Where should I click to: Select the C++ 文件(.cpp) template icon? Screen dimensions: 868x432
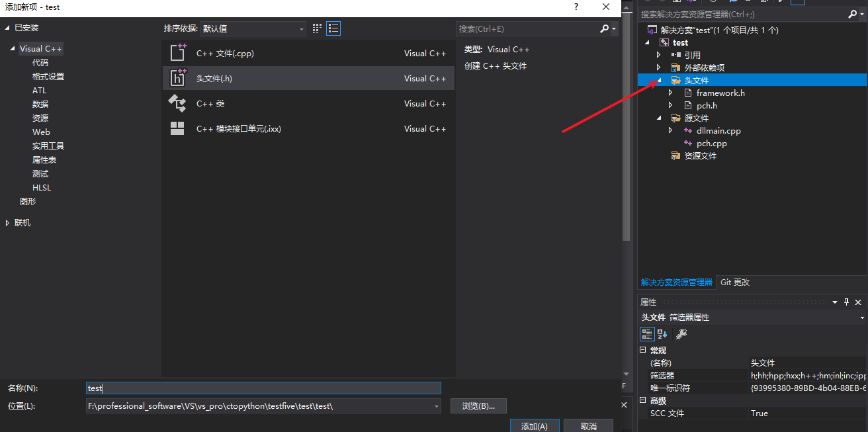pyautogui.click(x=178, y=52)
